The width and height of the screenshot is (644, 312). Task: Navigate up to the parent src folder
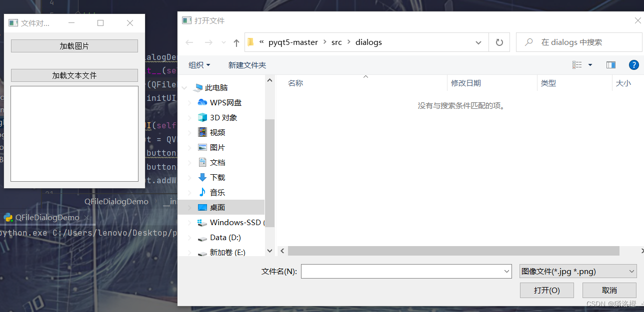click(x=236, y=42)
